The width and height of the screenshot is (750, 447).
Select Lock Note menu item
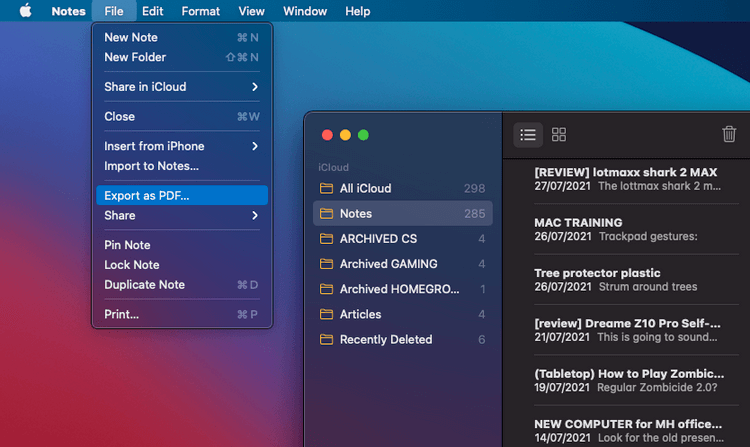[x=182, y=265]
